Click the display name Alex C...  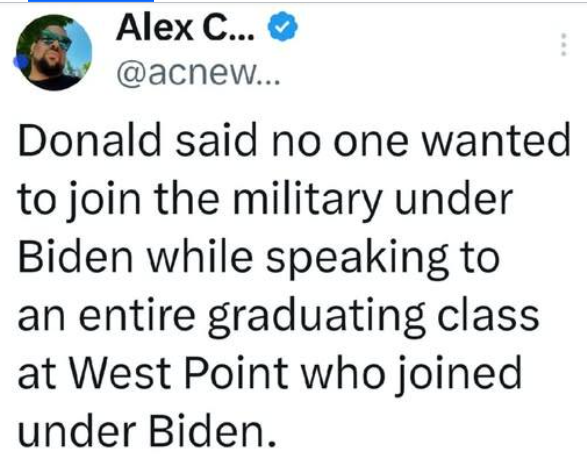[186, 27]
